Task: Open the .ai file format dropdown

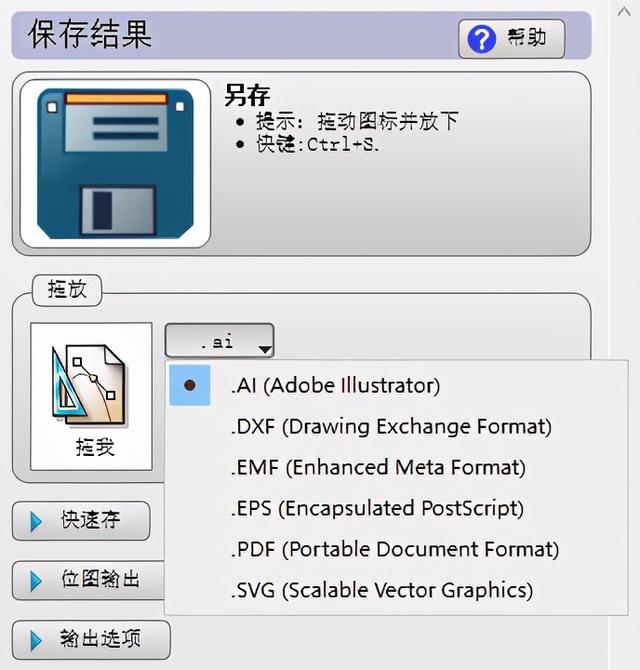Action: 219,341
